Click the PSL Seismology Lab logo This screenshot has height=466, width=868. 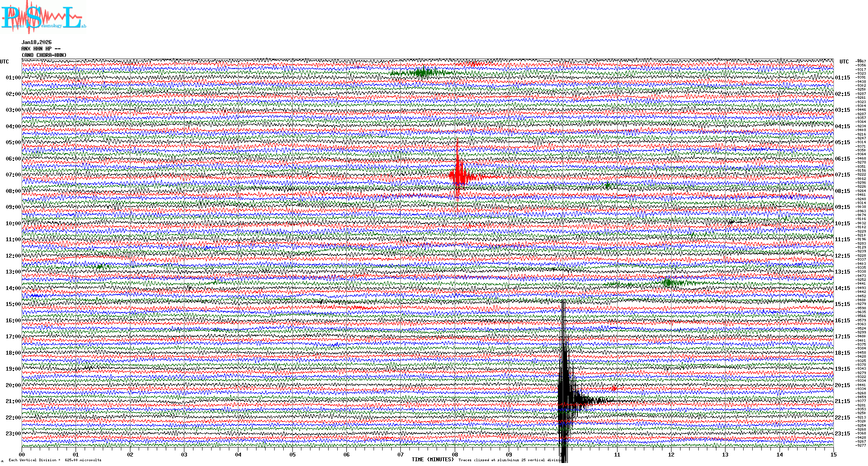(x=42, y=17)
